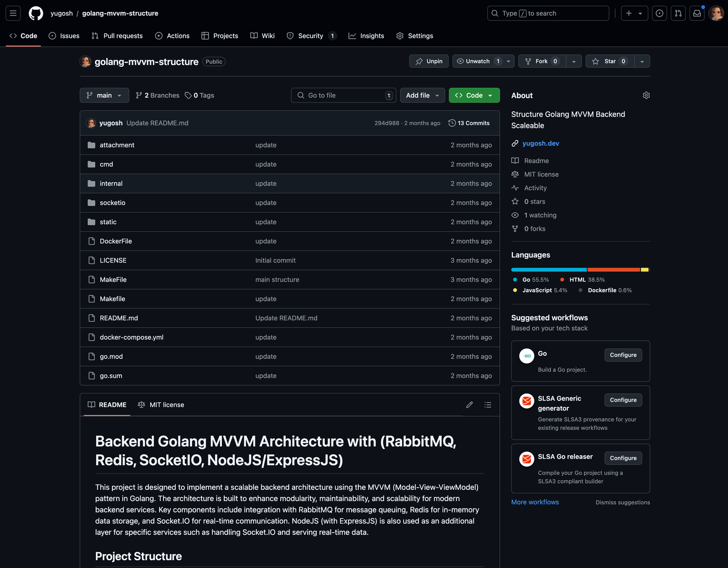This screenshot has width=728, height=568.
Task: Click the blue Go segment in languages bar
Action: click(x=548, y=270)
